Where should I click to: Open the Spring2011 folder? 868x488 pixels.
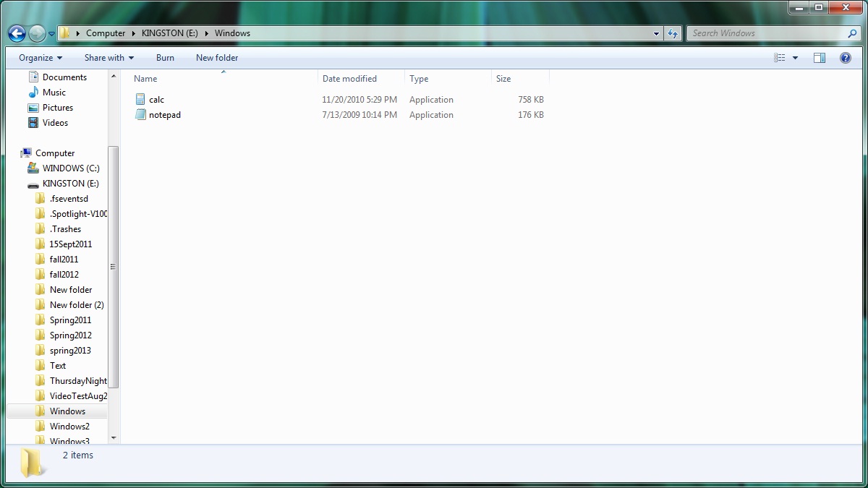pyautogui.click(x=70, y=320)
